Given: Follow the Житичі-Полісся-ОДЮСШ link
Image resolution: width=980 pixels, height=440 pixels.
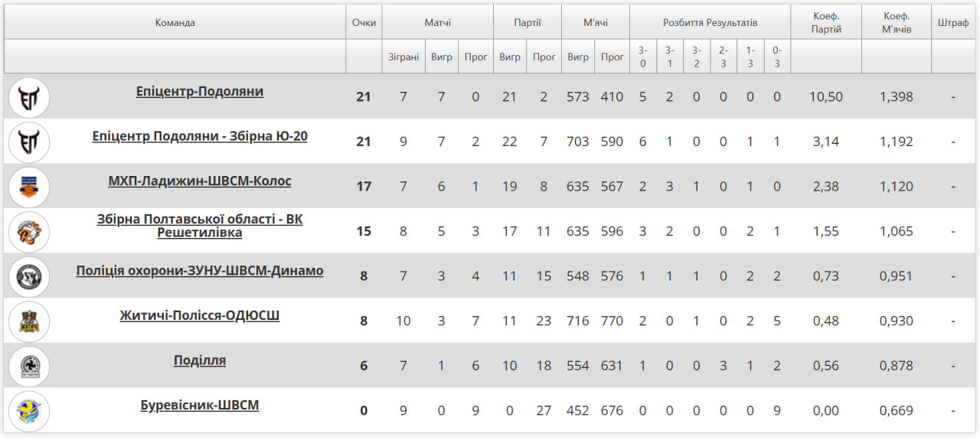Looking at the screenshot, I should coord(199,315).
